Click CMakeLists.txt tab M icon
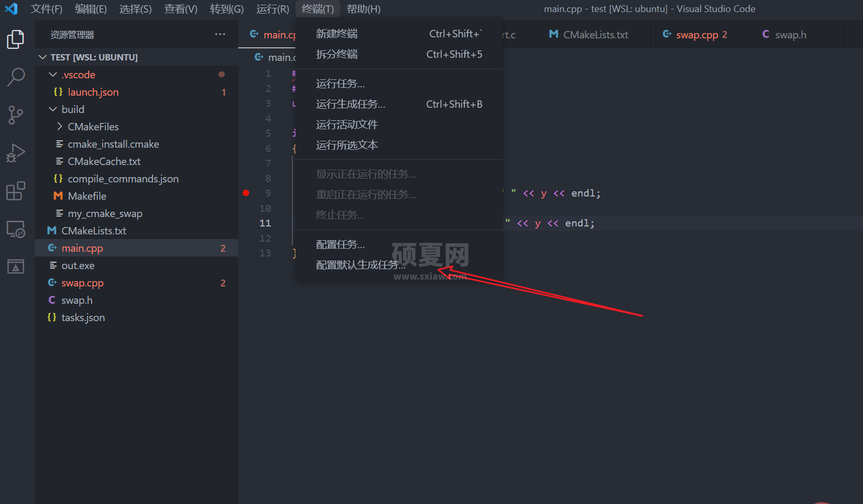Viewport: 863px width, 504px height. coord(553,34)
